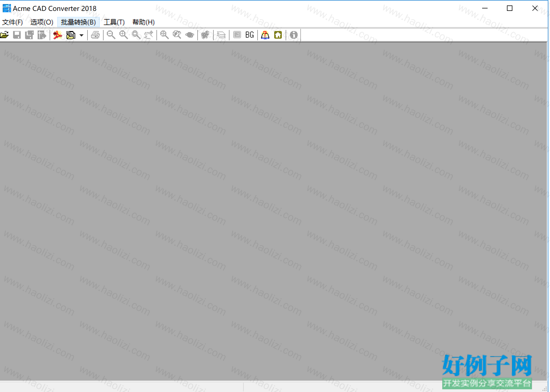The height and width of the screenshot is (392, 550).
Task: Click the zoom window magnifier icon
Action: point(136,35)
